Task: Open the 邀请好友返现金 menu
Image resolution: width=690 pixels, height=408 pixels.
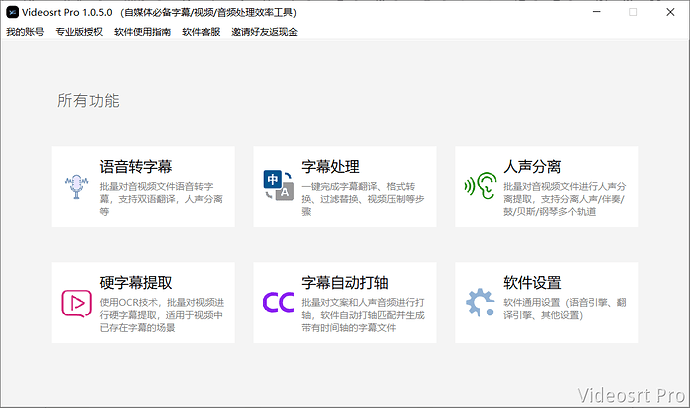Action: (264, 32)
